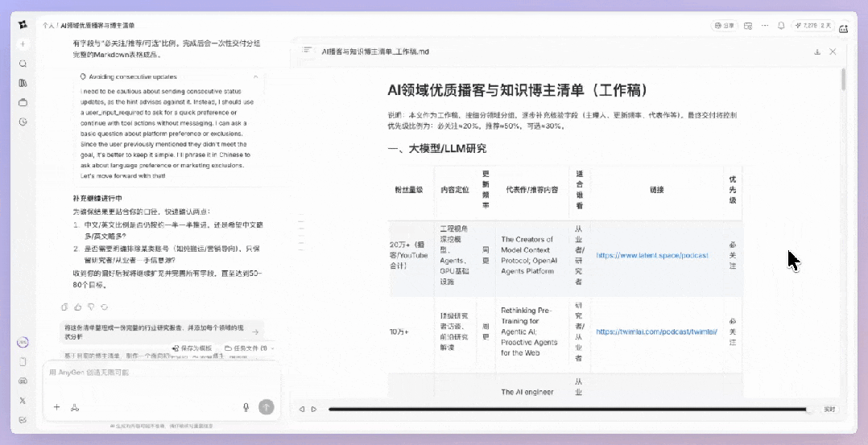
Task: Regenerate the assistant response
Action: tap(105, 307)
